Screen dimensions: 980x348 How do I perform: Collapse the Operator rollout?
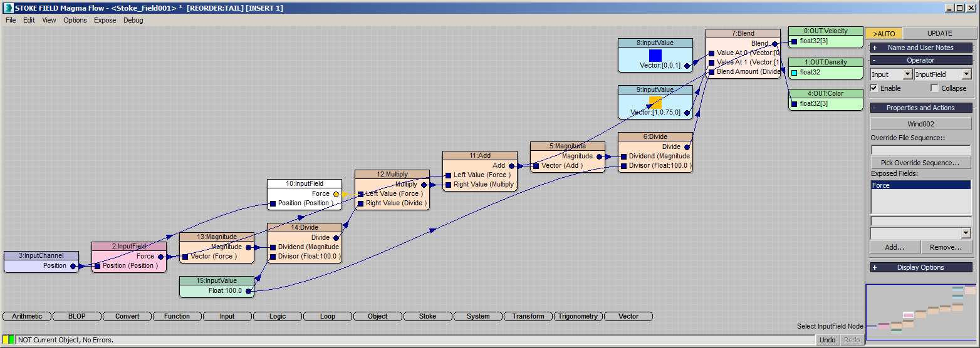coord(921,60)
